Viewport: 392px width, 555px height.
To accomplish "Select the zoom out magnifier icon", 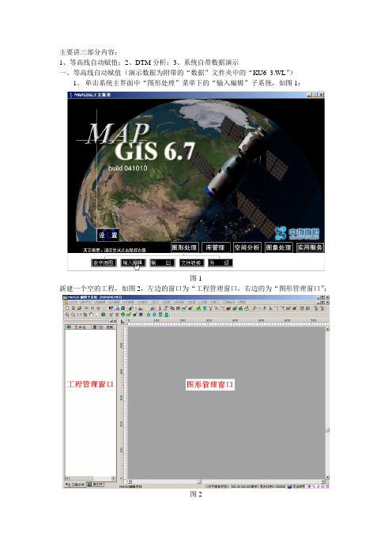I will click(73, 315).
